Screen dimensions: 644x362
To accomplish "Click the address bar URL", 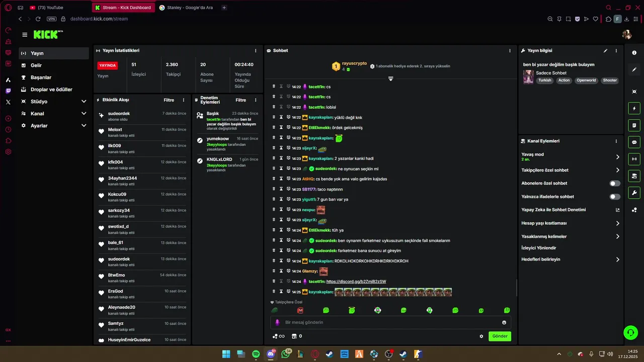I will [x=99, y=19].
